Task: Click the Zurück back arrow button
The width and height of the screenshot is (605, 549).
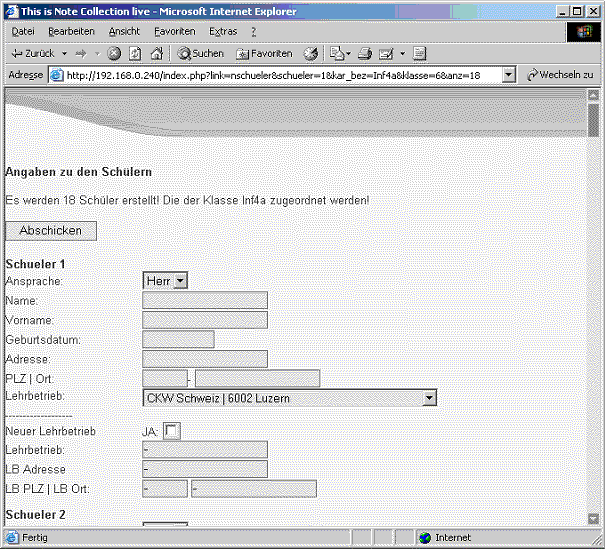Action: pyautogui.click(x=35, y=53)
